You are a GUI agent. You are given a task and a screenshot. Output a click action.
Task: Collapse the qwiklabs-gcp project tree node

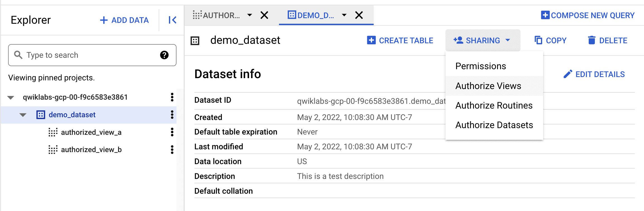11,97
